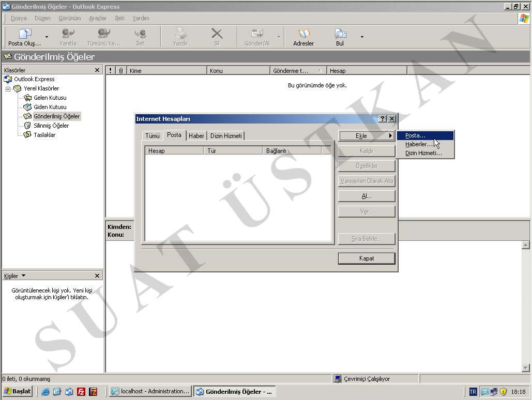Click the Ver... export button

367,211
